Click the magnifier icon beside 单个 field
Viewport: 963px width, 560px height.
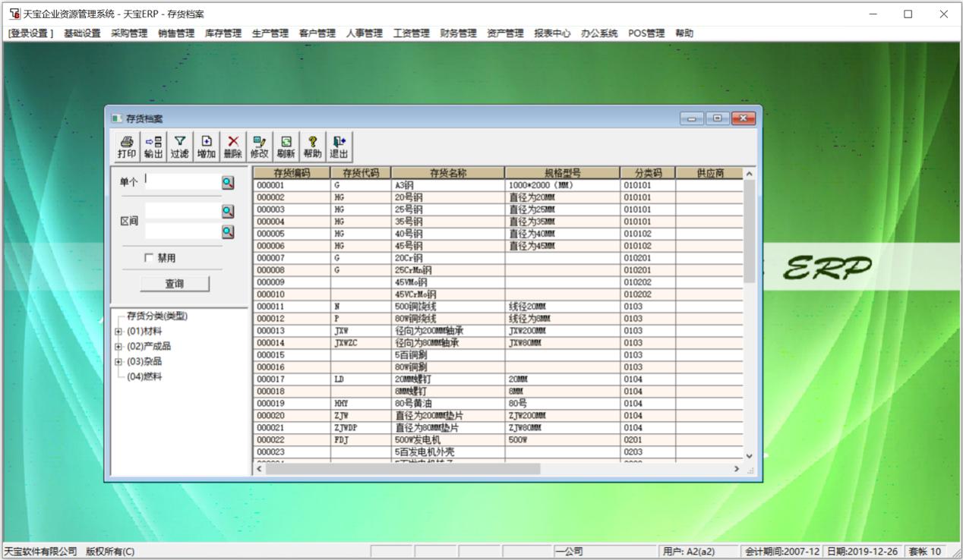229,182
